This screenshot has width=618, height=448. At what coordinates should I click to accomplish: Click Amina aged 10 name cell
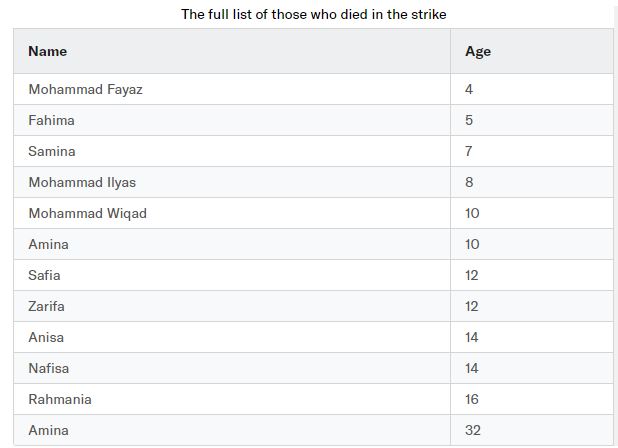[x=232, y=244]
